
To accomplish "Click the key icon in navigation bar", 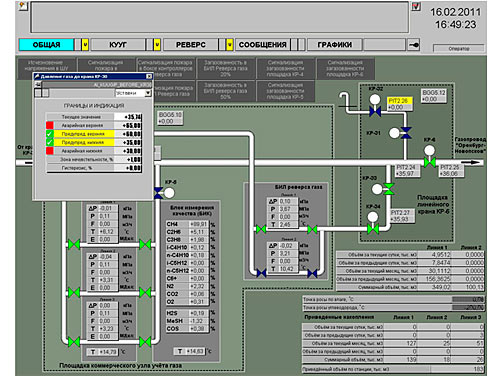I will [x=414, y=45].
